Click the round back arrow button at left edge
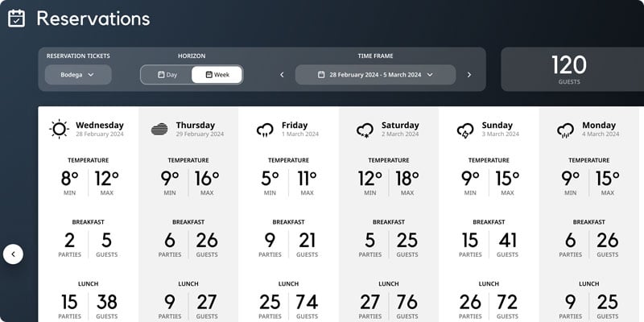 point(13,254)
